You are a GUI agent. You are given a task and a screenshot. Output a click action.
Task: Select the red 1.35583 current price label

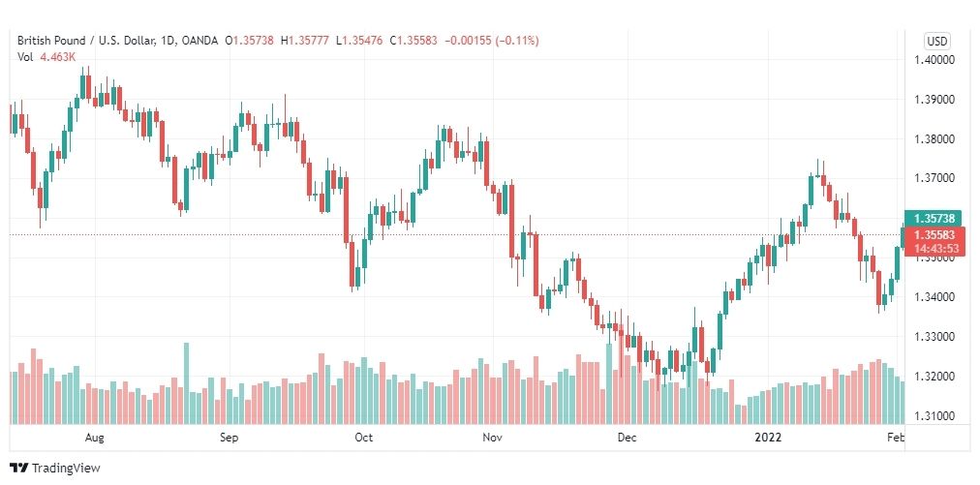934,235
